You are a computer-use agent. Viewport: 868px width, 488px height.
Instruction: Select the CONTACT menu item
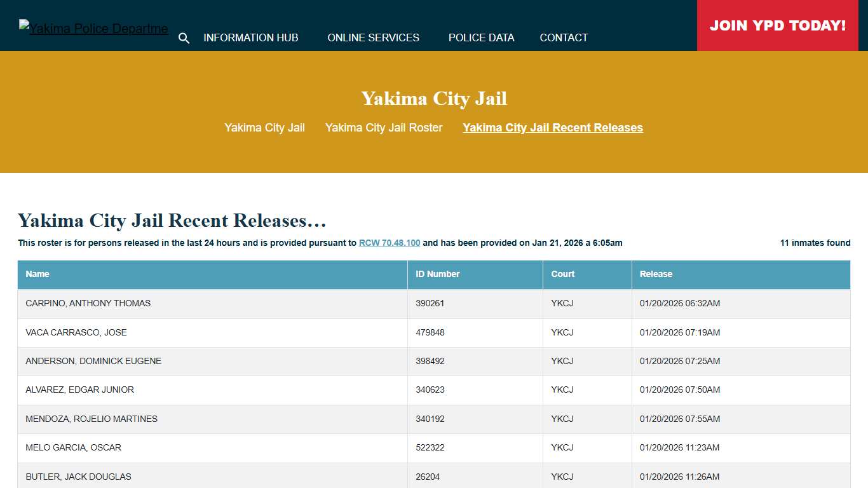[563, 37]
